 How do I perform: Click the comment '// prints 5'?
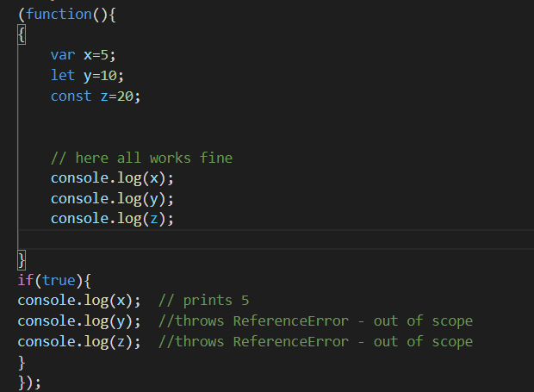(x=204, y=301)
